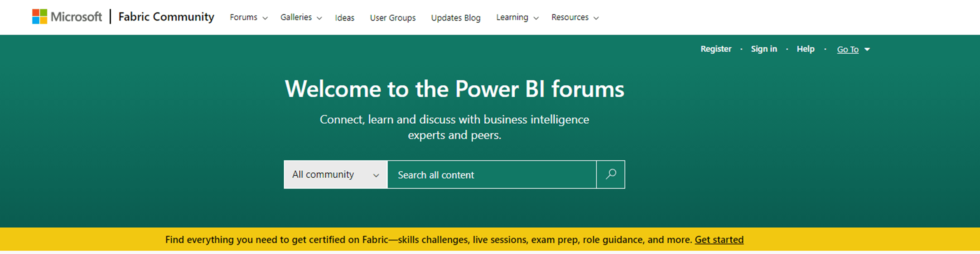The height and width of the screenshot is (254, 980).
Task: Click Get started in yellow banner
Action: click(719, 240)
